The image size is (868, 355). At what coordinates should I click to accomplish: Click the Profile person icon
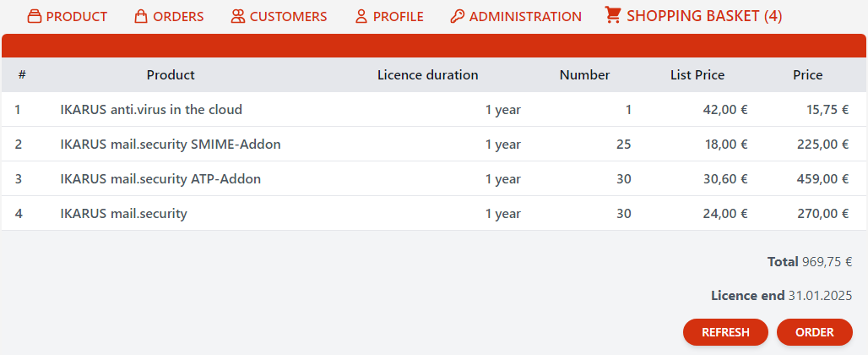click(361, 17)
